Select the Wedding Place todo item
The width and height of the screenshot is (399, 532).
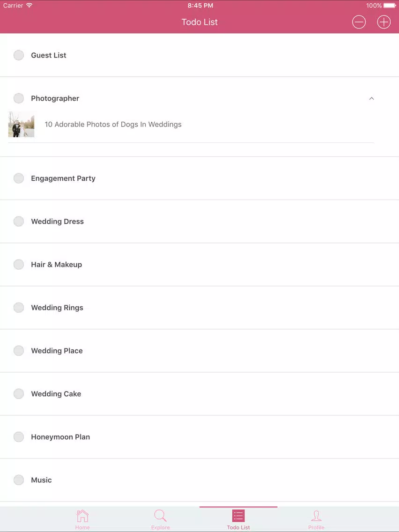[x=57, y=351]
